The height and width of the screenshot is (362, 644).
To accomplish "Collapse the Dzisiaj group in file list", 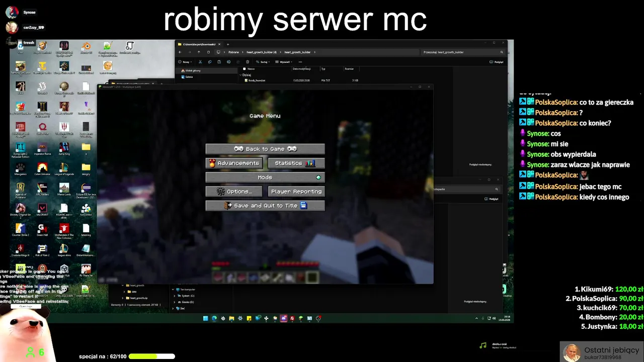I will [240, 75].
